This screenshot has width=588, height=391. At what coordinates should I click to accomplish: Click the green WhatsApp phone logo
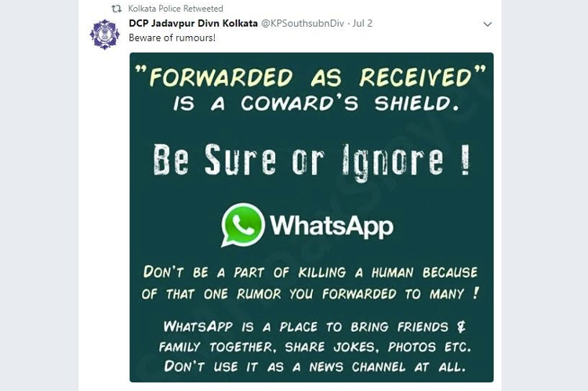coord(243,225)
